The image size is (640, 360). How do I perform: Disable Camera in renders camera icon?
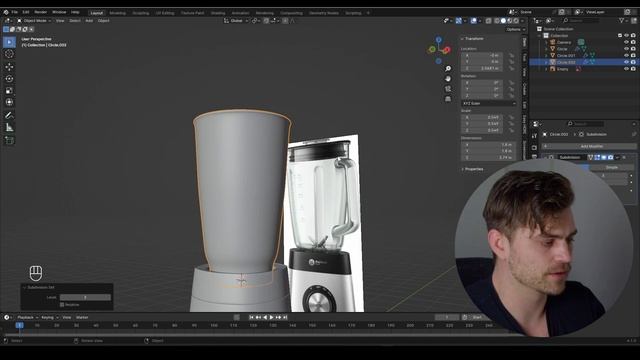coord(633,42)
